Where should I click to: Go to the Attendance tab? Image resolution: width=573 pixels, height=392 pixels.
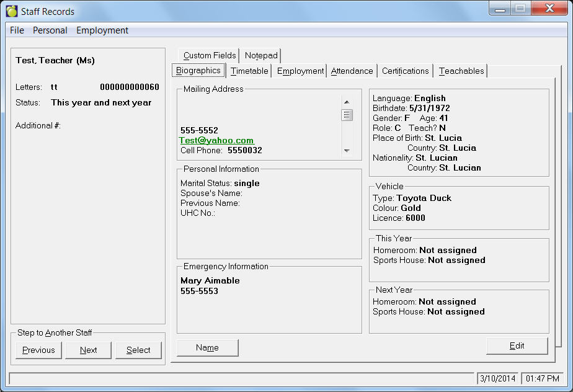[x=352, y=71]
